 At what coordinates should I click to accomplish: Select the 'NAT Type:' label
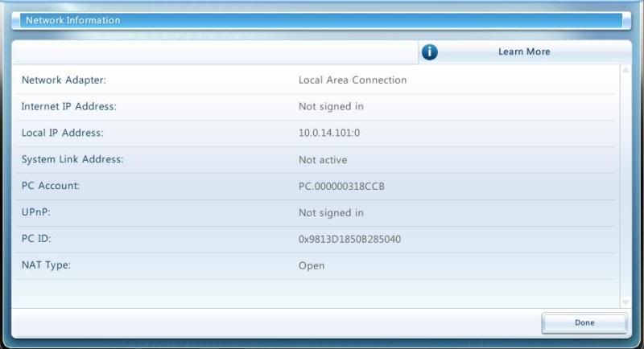point(46,265)
